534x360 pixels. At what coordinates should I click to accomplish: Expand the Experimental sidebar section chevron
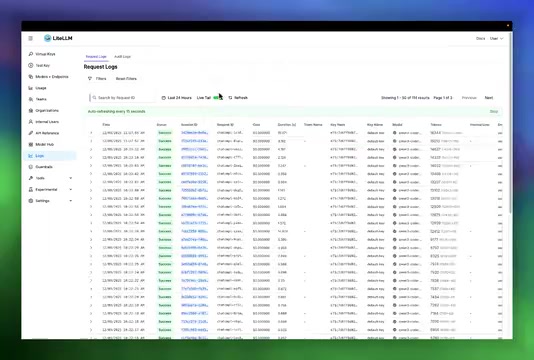tap(70, 189)
